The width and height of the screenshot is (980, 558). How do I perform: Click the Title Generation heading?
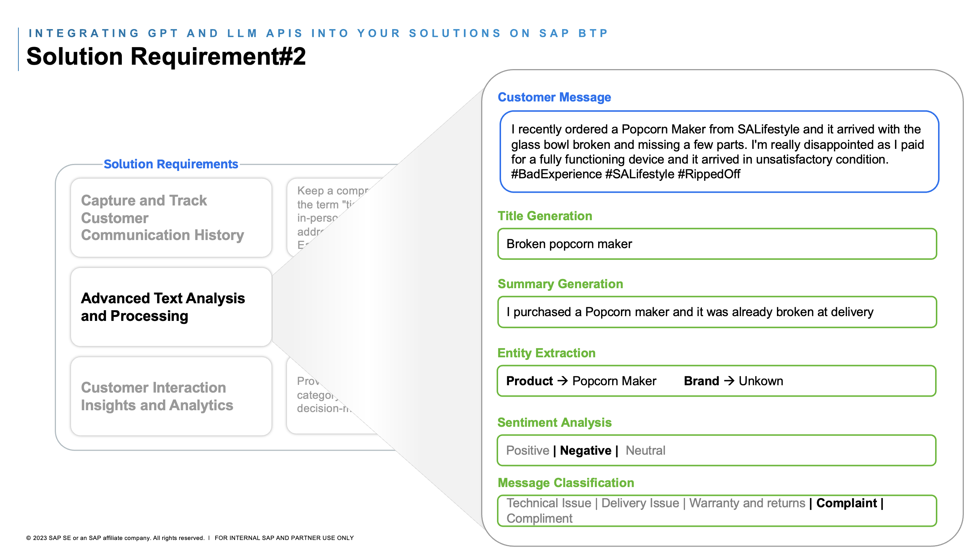click(x=545, y=216)
